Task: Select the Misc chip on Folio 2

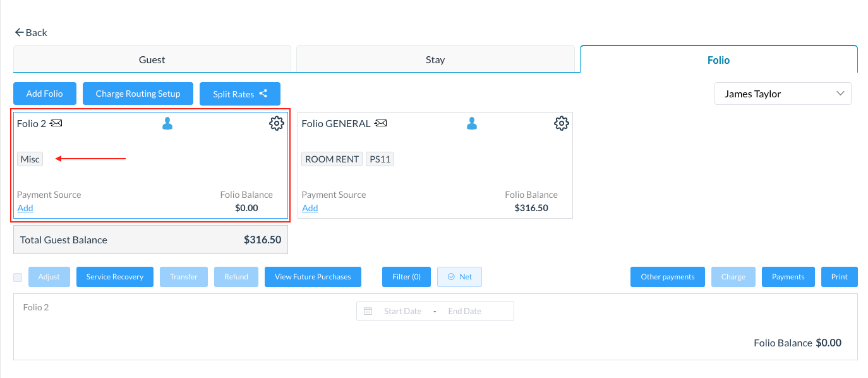Action: [29, 159]
